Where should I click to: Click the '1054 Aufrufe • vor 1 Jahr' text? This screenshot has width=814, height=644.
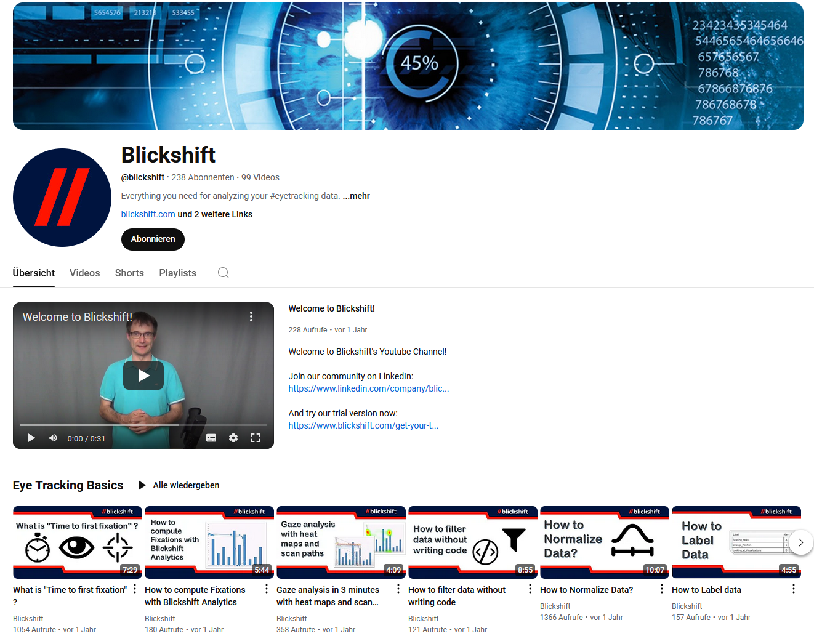[x=54, y=630]
